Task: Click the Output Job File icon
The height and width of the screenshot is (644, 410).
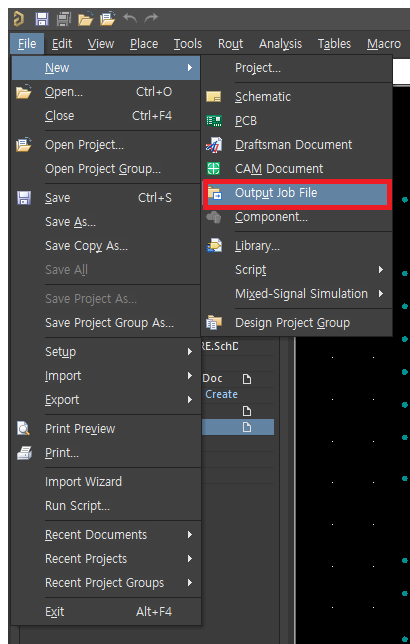Action: pyautogui.click(x=214, y=193)
